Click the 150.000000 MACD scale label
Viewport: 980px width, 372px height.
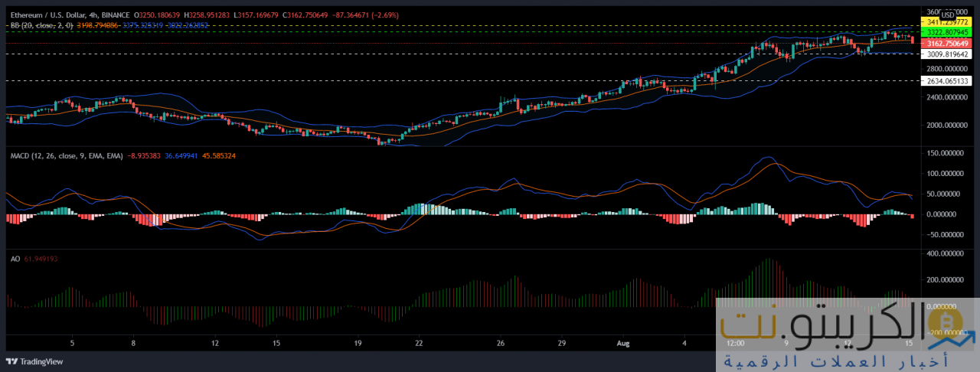click(944, 153)
